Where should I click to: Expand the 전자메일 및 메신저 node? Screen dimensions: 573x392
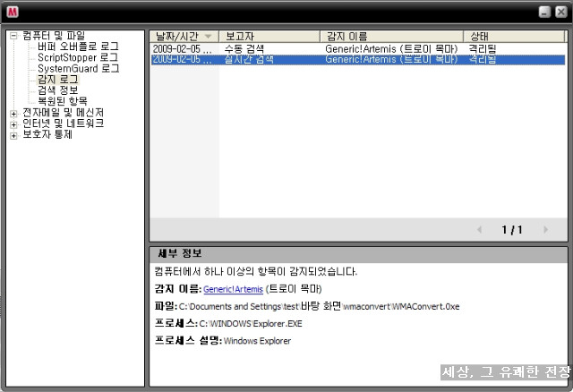click(13, 114)
